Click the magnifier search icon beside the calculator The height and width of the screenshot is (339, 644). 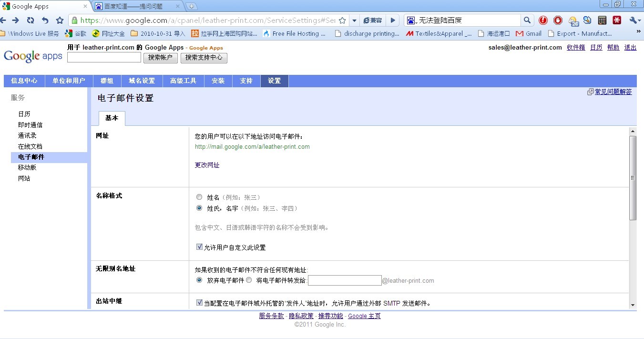(x=587, y=20)
